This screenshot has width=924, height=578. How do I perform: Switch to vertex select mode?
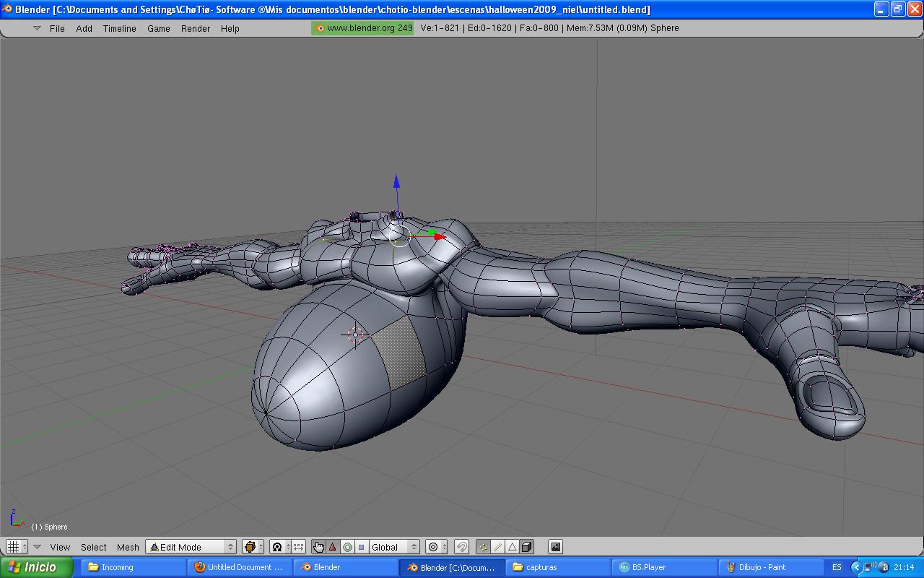483,547
